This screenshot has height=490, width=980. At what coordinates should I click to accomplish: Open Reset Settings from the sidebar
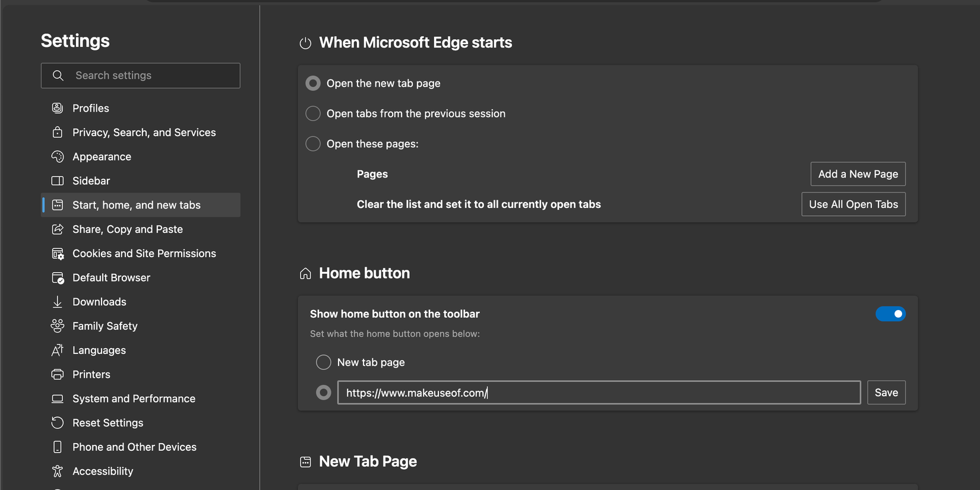107,422
